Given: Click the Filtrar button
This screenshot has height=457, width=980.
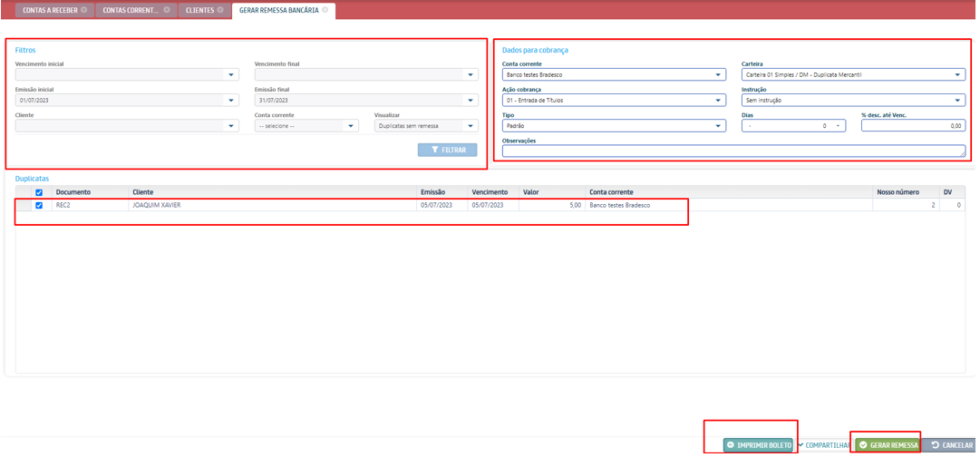Looking at the screenshot, I should [447, 150].
